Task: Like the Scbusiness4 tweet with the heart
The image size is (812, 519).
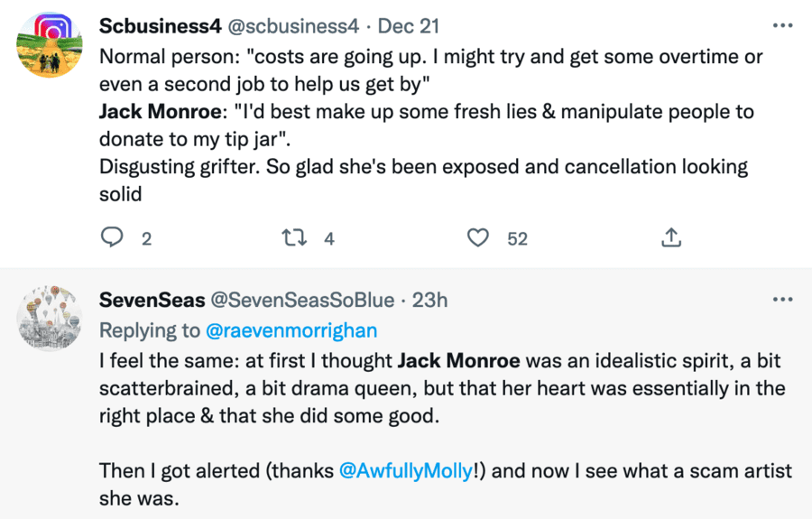Action: 478,238
